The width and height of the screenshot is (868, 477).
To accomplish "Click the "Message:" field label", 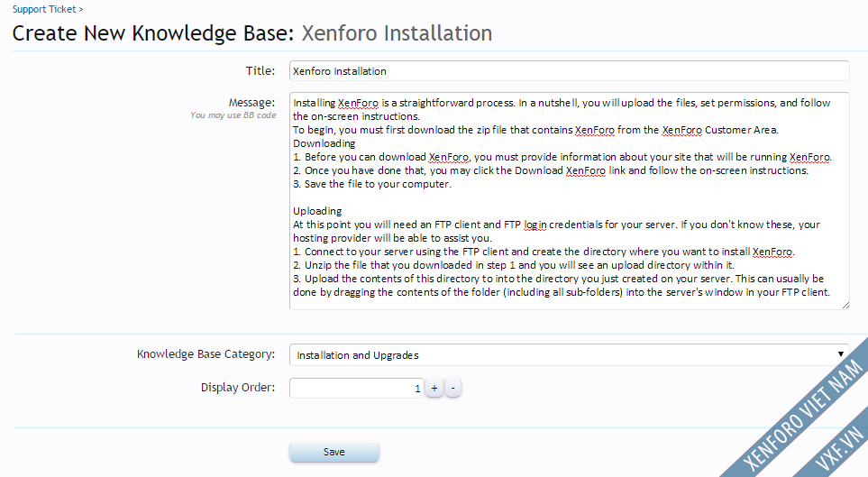I will tap(251, 103).
